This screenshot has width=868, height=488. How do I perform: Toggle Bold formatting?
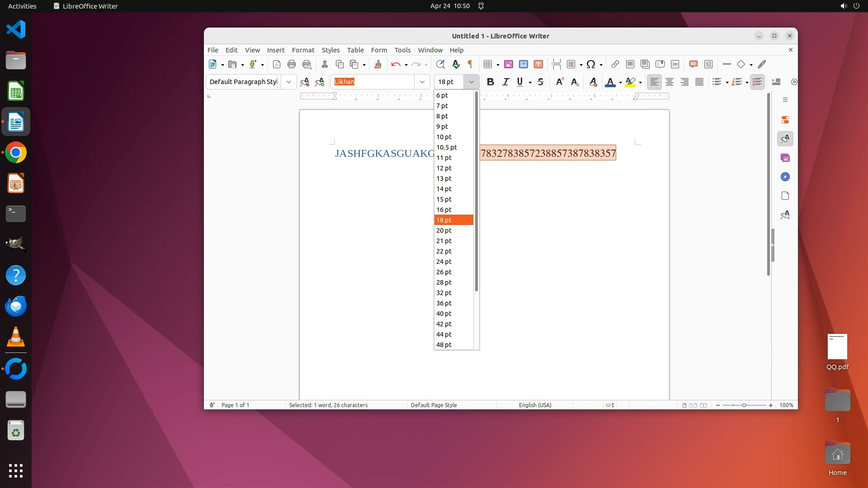tap(491, 82)
